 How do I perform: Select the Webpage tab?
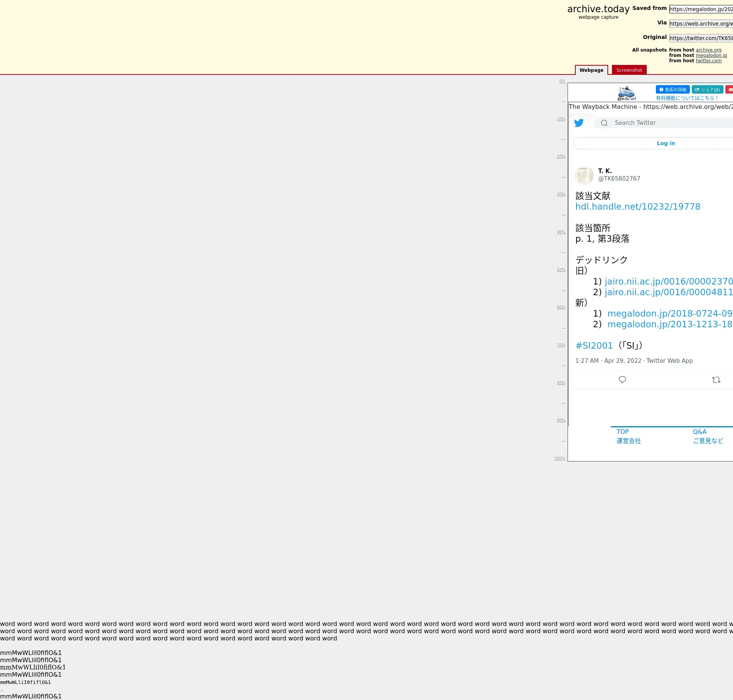(x=591, y=70)
